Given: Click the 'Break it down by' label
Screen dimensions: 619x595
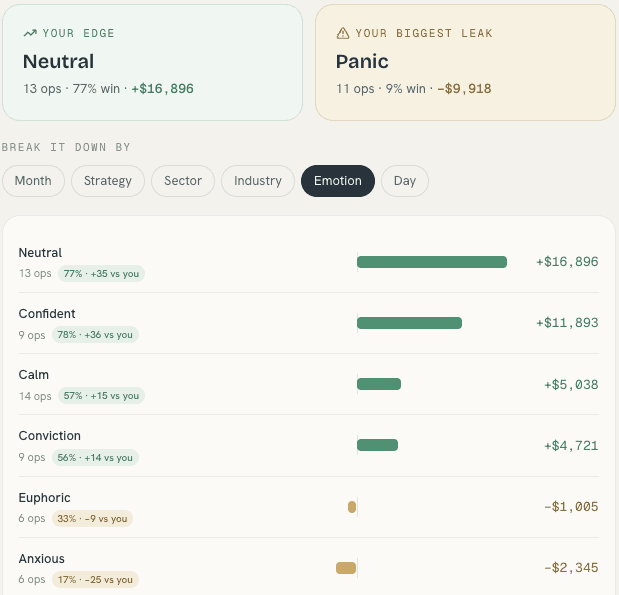Looking at the screenshot, I should [x=66, y=147].
